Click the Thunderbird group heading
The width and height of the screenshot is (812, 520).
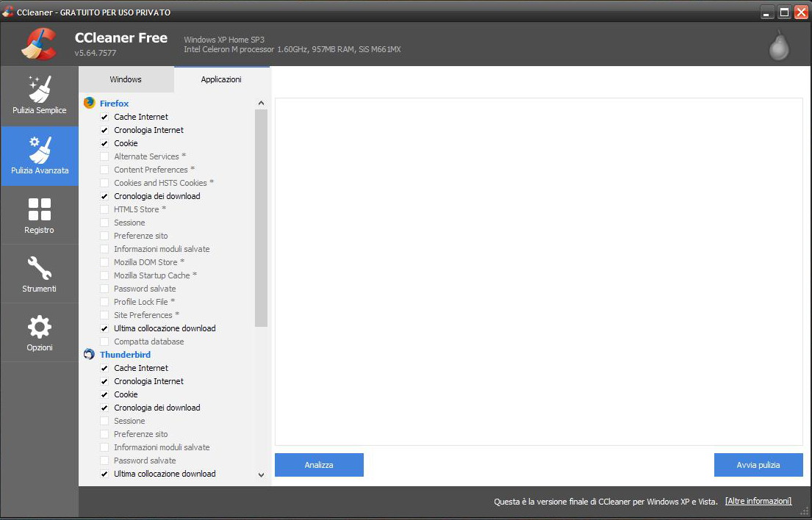(126, 355)
